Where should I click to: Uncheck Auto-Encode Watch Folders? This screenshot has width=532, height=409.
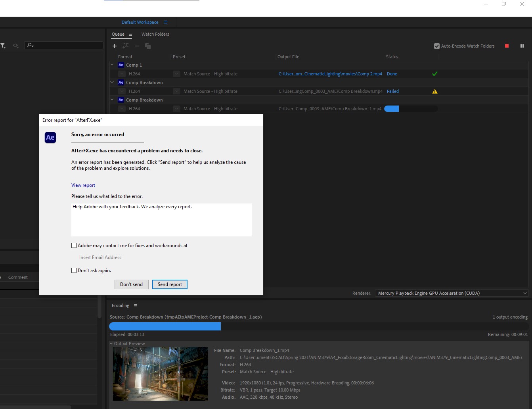[x=436, y=46]
